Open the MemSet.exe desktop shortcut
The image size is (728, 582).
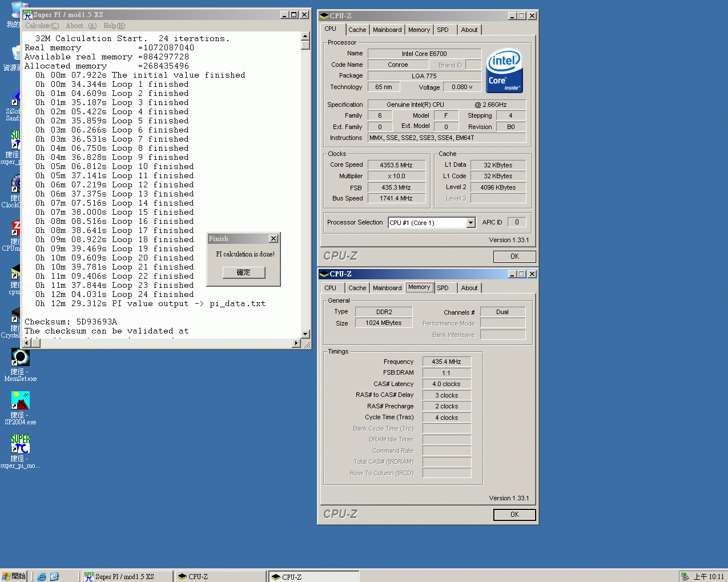[x=21, y=358]
